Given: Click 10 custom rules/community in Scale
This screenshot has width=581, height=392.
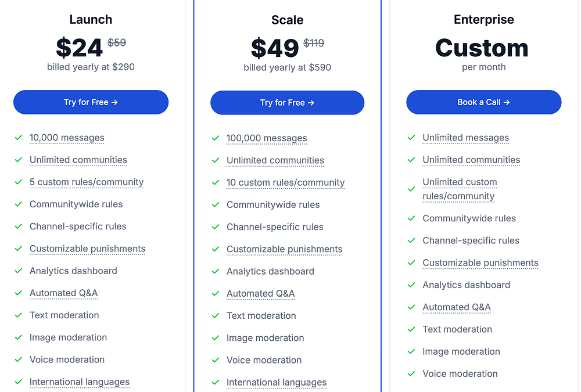Looking at the screenshot, I should tap(285, 182).
